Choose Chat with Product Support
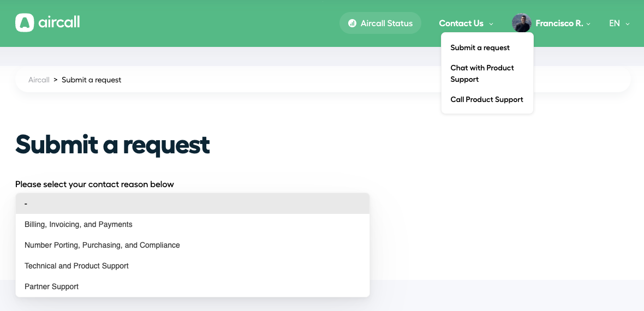The image size is (644, 311). (482, 74)
